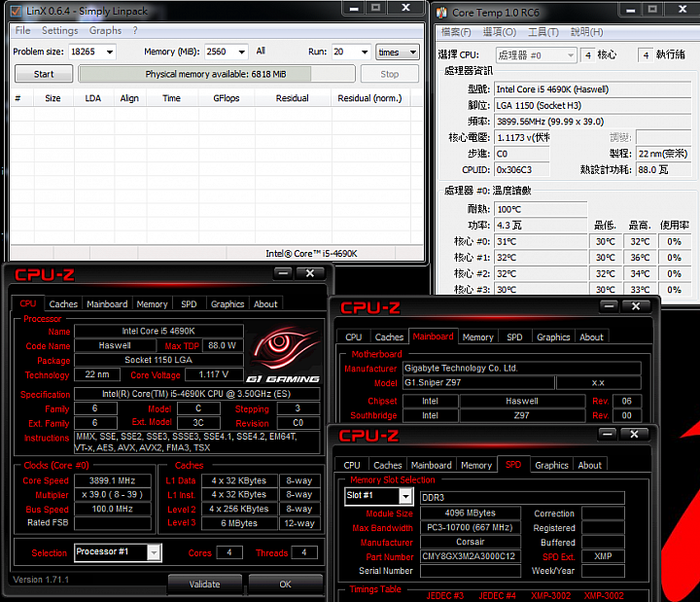Click the Version 1.71.1 label in CPU-Z
The height and width of the screenshot is (602, 700).
coord(41,580)
